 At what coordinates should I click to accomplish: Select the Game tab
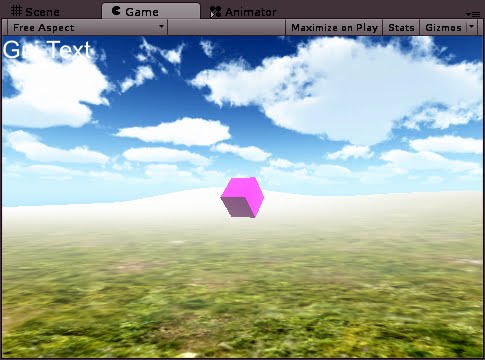[151, 11]
